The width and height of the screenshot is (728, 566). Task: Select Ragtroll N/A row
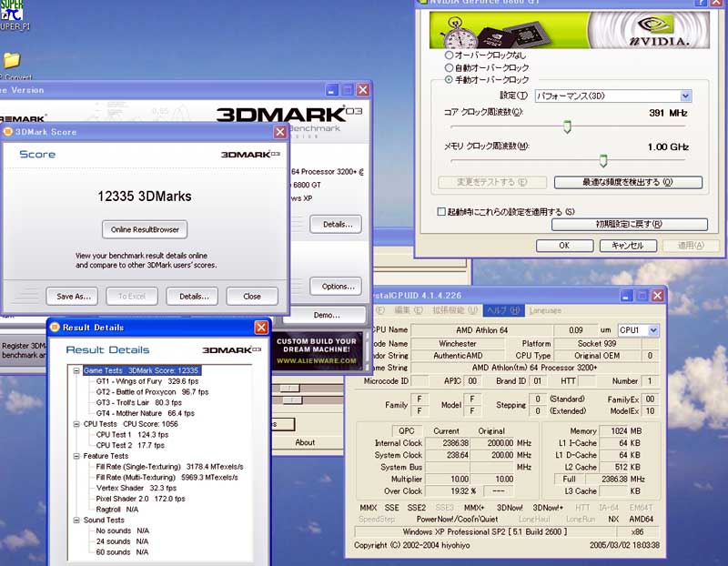(117, 510)
